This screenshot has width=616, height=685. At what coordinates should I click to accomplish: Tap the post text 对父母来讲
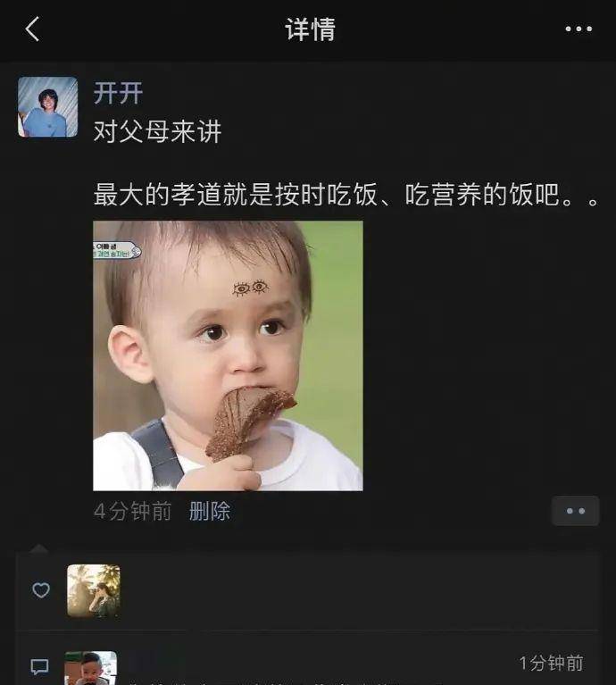158,131
